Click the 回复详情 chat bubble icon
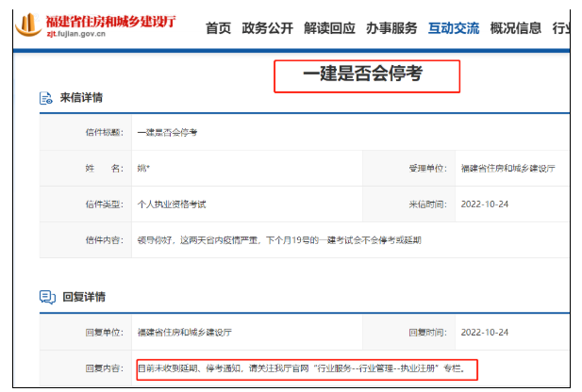582x392 pixels. pyautogui.click(x=47, y=297)
